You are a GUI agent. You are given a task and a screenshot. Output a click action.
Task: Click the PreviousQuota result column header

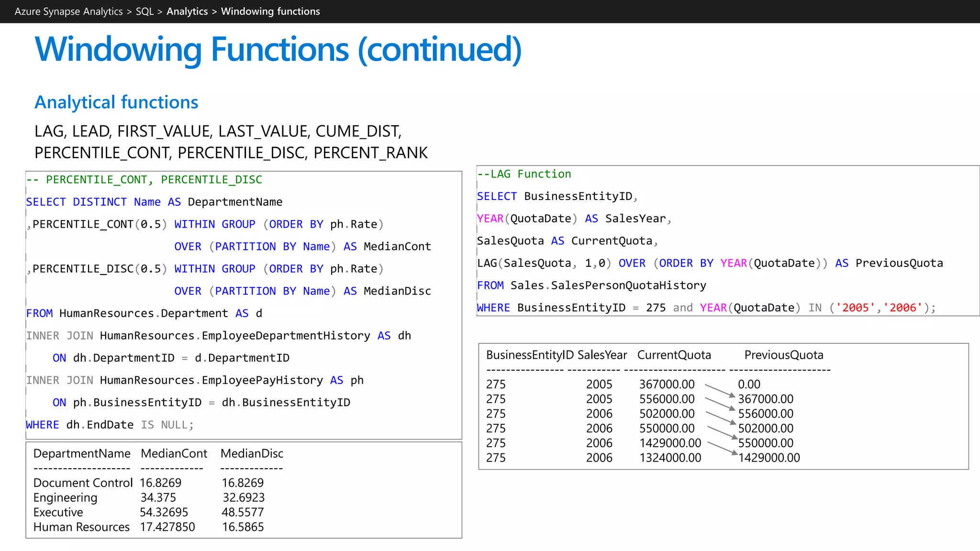784,355
